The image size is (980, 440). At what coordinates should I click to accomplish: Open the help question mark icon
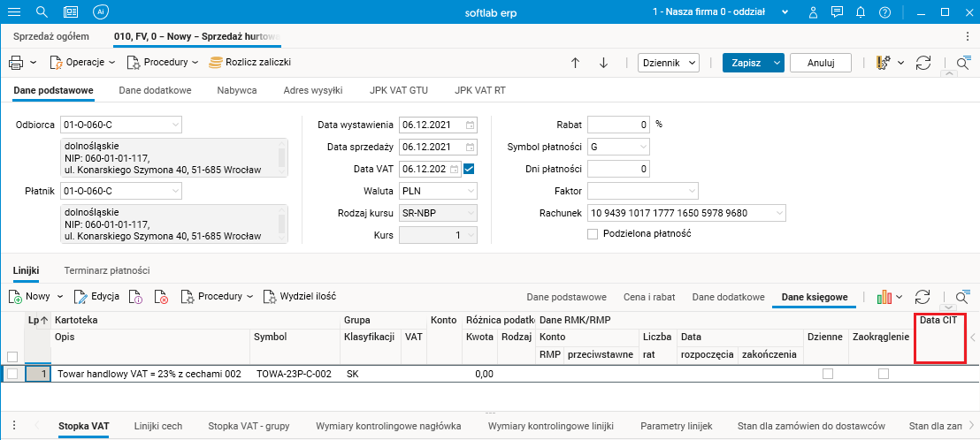pyautogui.click(x=884, y=11)
